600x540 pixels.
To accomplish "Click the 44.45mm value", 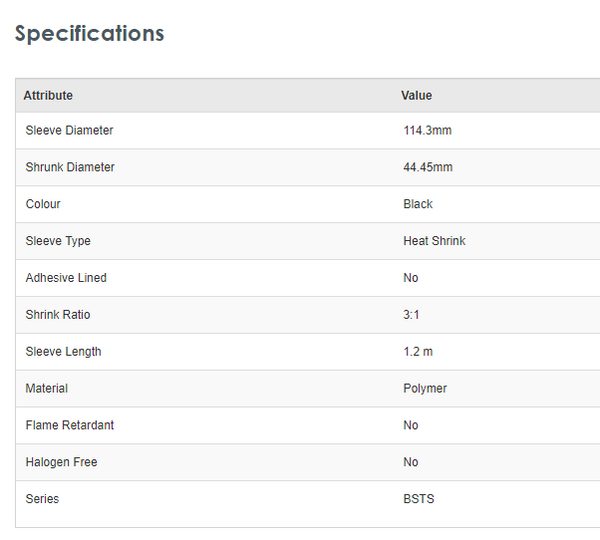I will 428,168.
